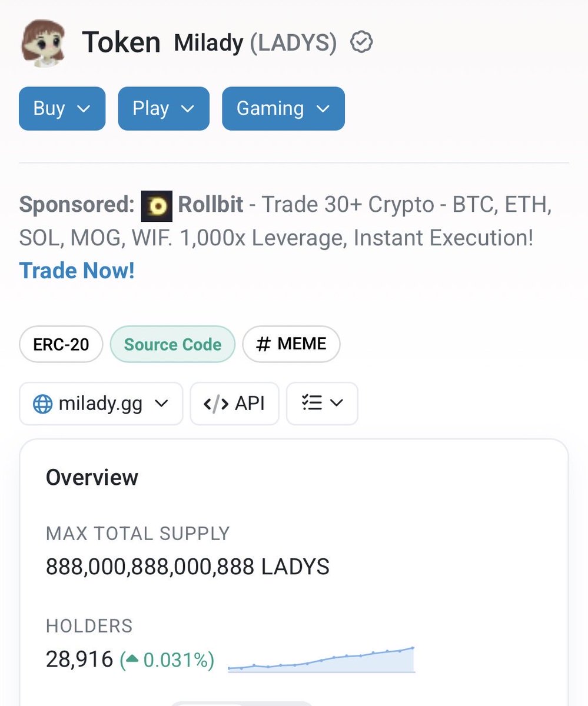Click the globe icon beside milady.gg
This screenshot has height=706, width=588.
click(x=43, y=404)
